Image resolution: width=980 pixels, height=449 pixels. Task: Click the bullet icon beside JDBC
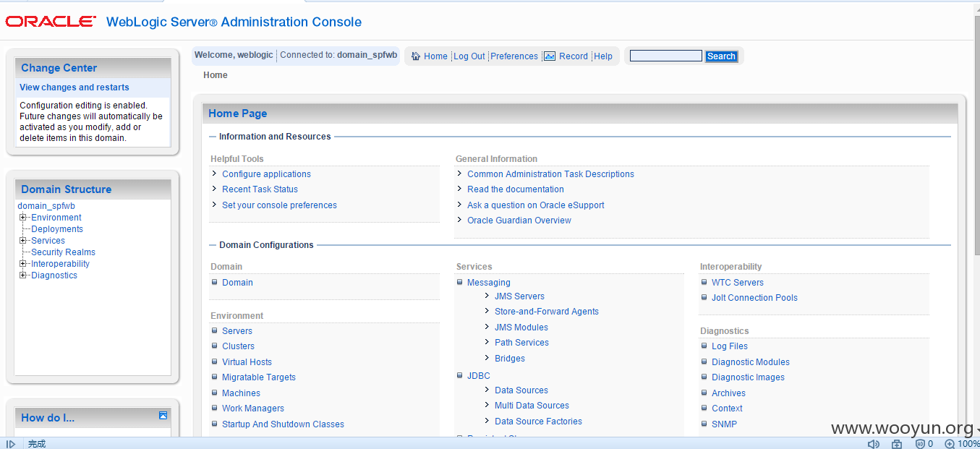[460, 375]
